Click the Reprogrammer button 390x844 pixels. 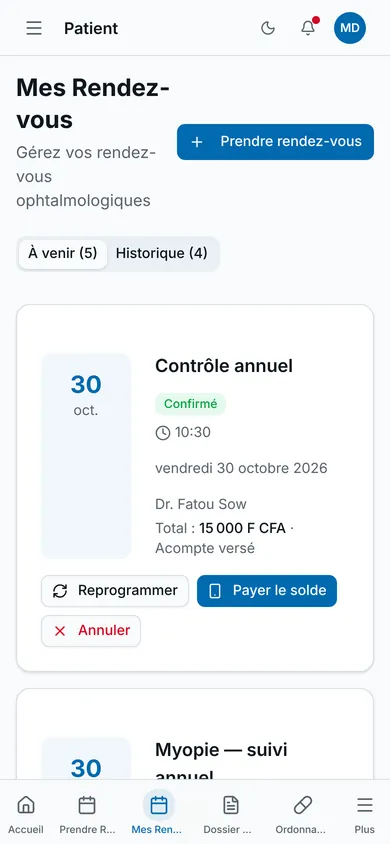point(115,590)
